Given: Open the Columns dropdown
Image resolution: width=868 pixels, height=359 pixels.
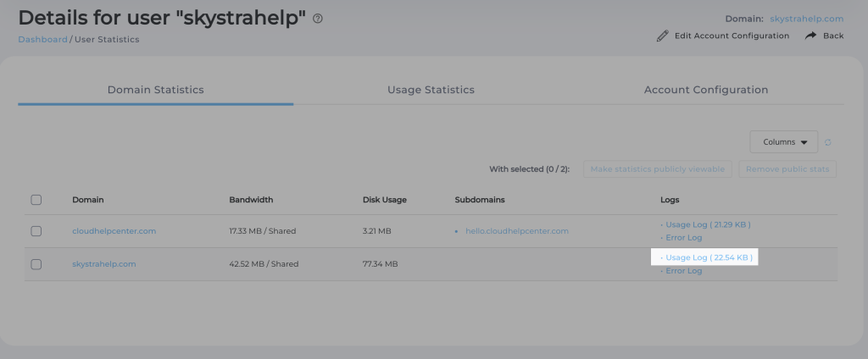Looking at the screenshot, I should point(784,142).
